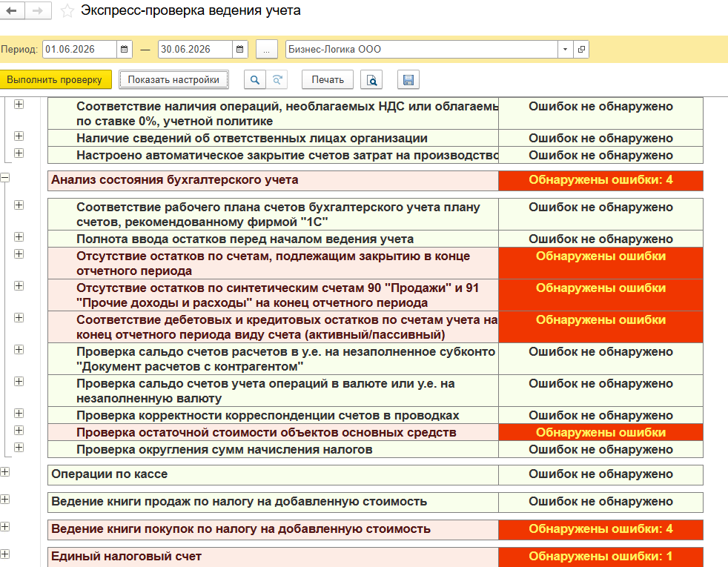The height and width of the screenshot is (567, 728).
Task: Expand the Ведение книги покупок group
Action: (4, 527)
